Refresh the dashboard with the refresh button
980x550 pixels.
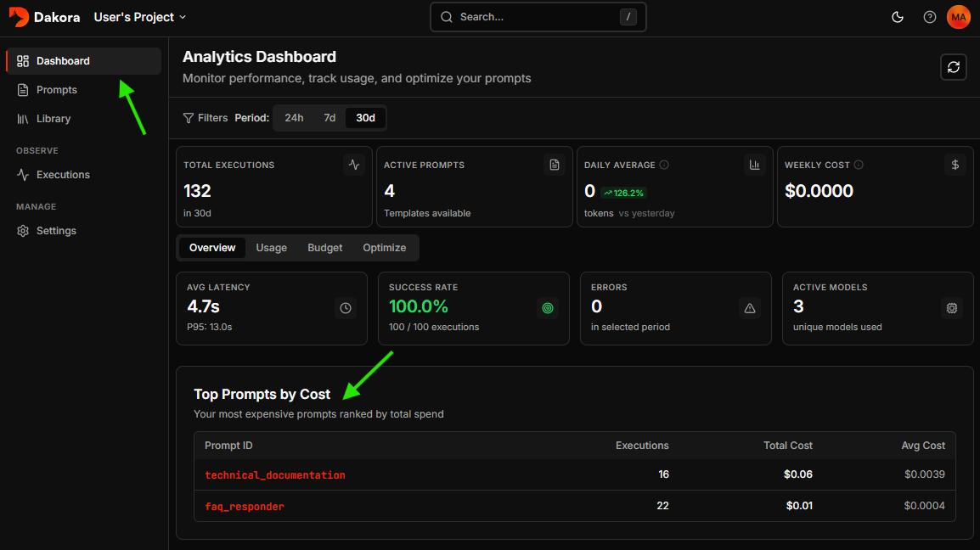pos(953,66)
